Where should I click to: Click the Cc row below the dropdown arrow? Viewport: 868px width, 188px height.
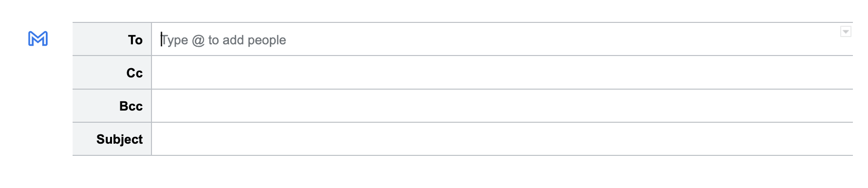(846, 73)
